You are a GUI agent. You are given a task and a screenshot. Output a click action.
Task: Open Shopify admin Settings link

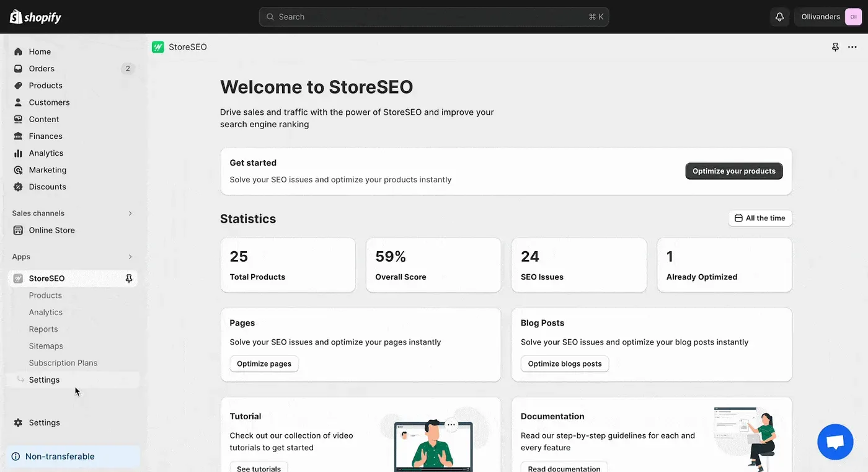(x=45, y=422)
